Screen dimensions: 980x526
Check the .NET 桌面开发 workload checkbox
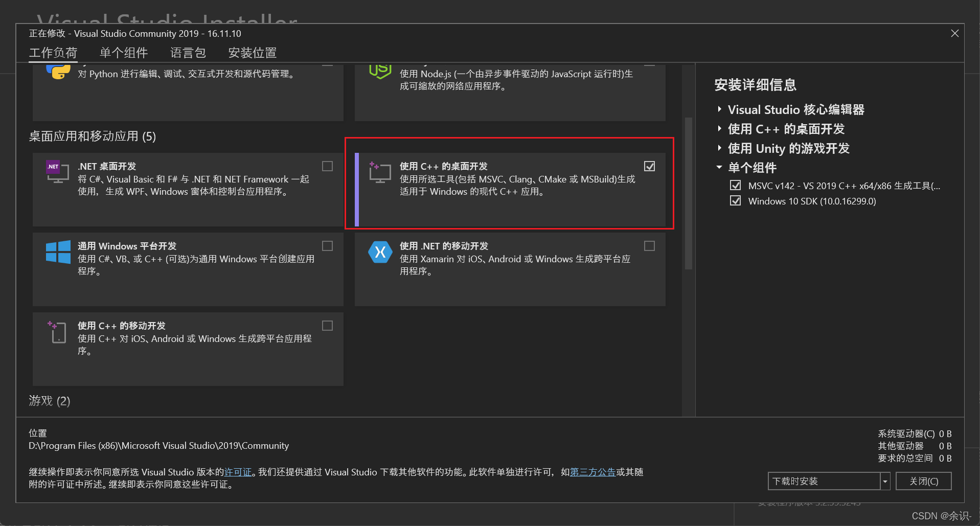coord(327,166)
